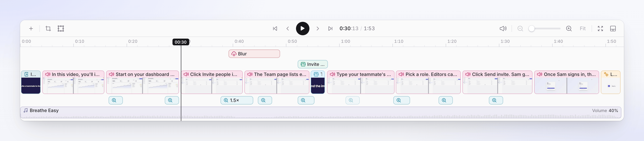Screen dimensions: 644x141
Task: Click the faded zoom marker under 'Type your teammate's'
Action: (352, 100)
